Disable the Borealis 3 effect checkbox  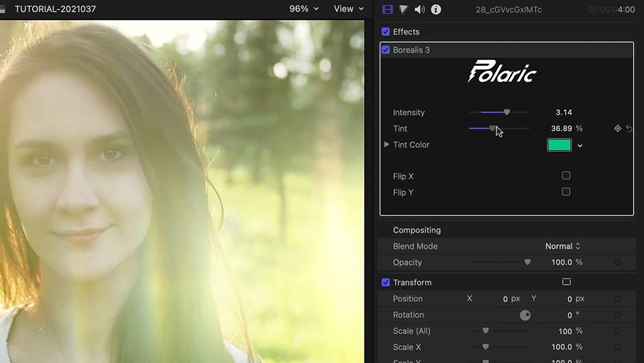[x=386, y=49]
